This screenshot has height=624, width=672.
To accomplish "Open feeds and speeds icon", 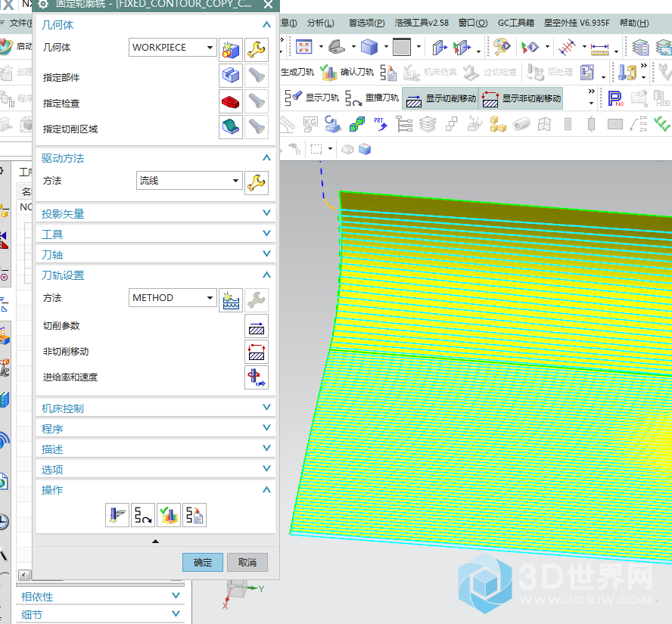I will tap(257, 377).
